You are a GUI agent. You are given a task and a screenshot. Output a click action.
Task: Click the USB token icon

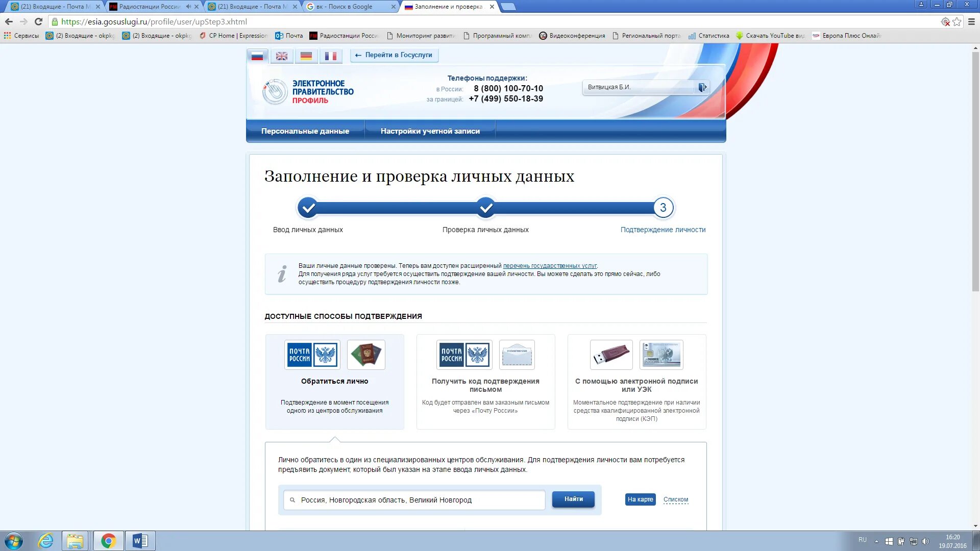[611, 355]
